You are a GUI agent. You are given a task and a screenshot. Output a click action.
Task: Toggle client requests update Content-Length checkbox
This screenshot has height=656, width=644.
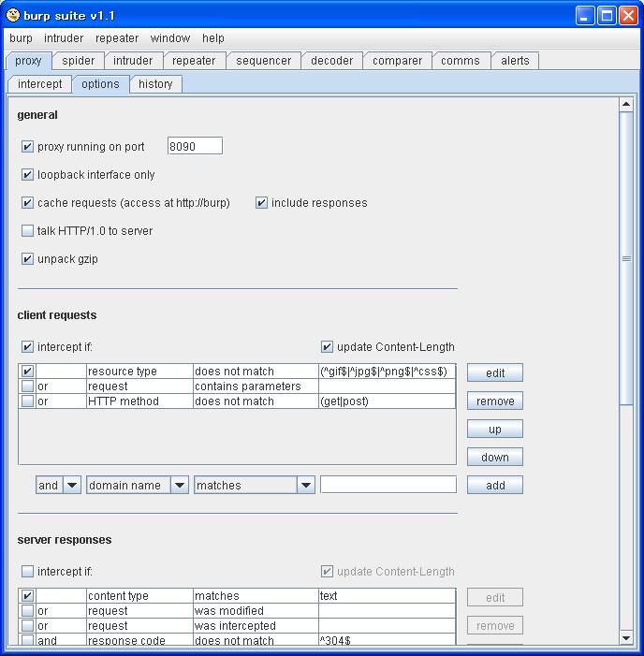pos(327,347)
